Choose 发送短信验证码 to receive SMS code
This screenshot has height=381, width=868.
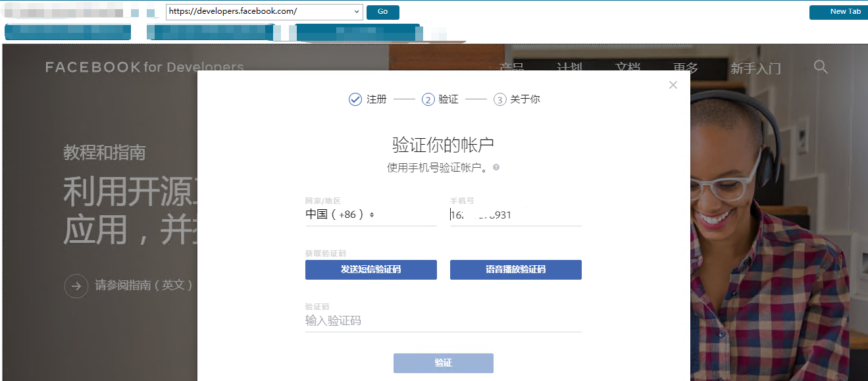(x=370, y=270)
